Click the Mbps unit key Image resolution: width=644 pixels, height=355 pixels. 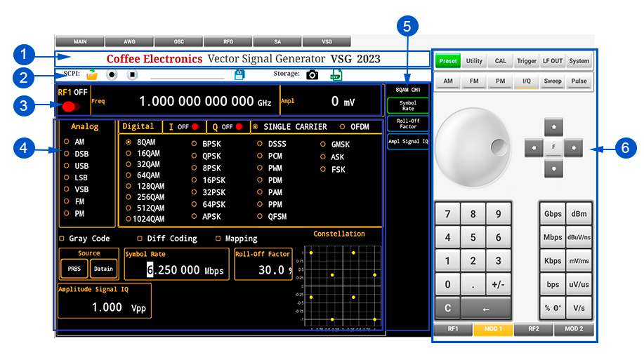pyautogui.click(x=553, y=237)
